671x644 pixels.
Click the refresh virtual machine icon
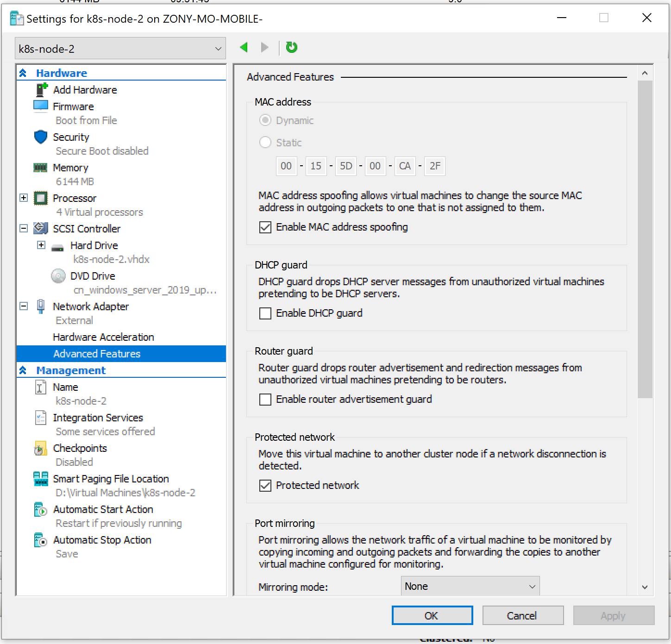pyautogui.click(x=291, y=47)
